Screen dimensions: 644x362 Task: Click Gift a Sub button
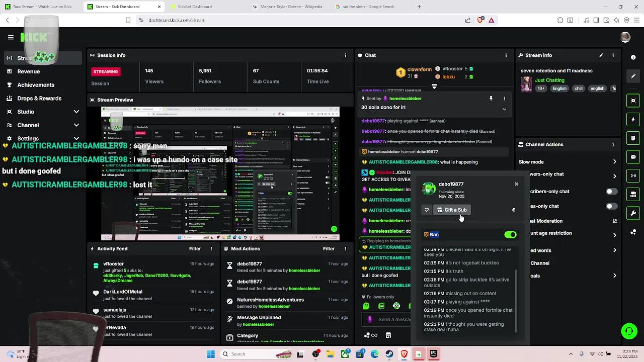click(x=451, y=210)
